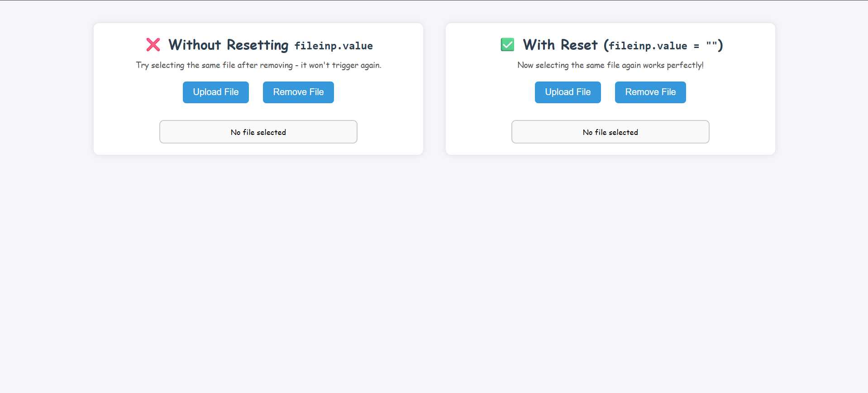Click Upload File in the Without Resetting card

tap(216, 92)
